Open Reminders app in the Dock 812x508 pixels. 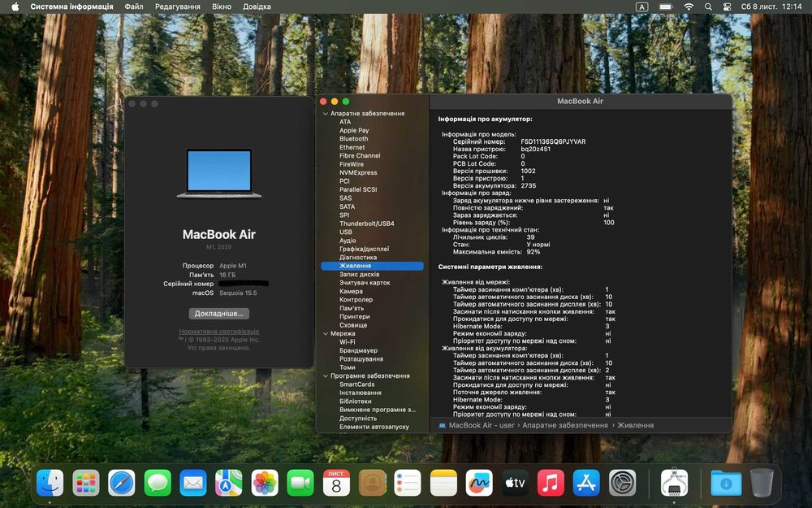point(408,483)
